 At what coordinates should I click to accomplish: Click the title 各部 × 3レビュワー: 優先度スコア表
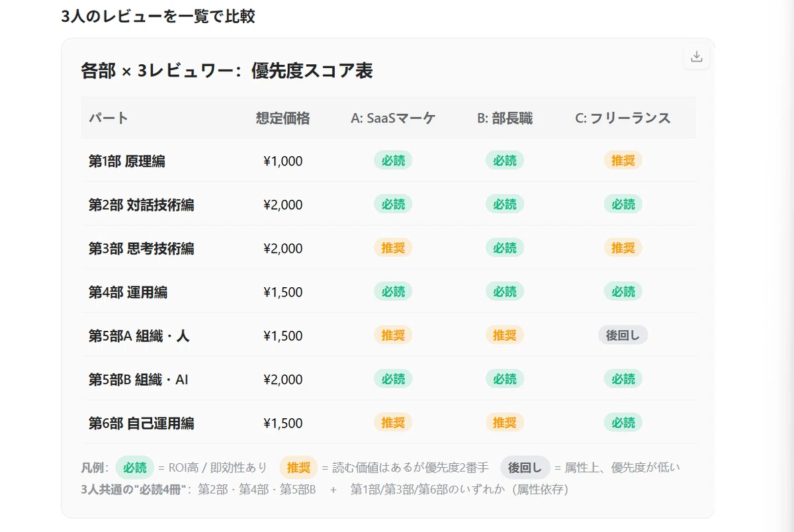227,71
